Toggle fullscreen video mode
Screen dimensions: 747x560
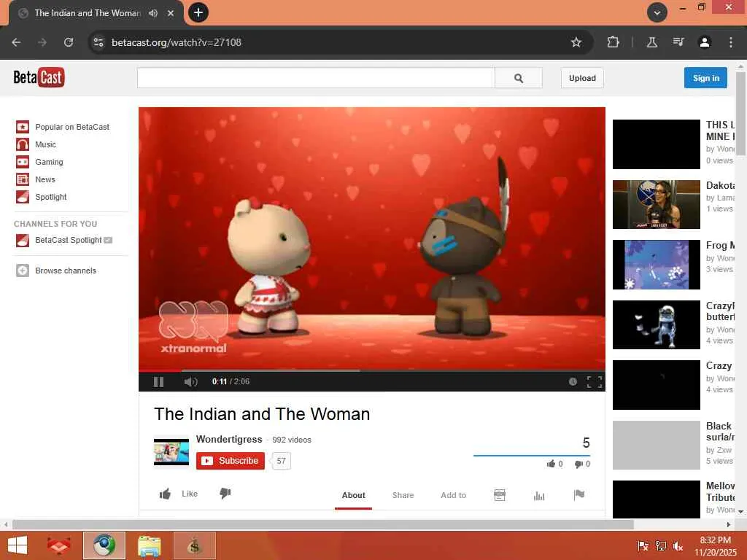coord(594,382)
